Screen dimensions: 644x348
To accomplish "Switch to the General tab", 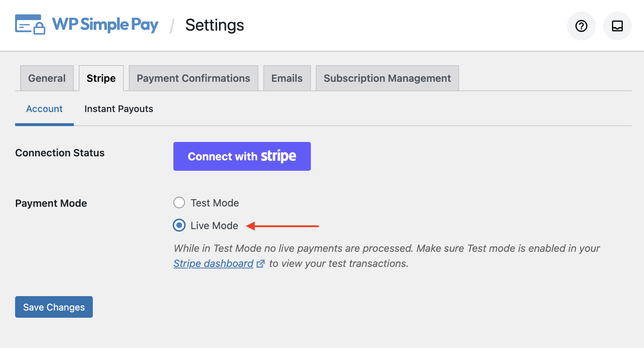I will pyautogui.click(x=47, y=78).
